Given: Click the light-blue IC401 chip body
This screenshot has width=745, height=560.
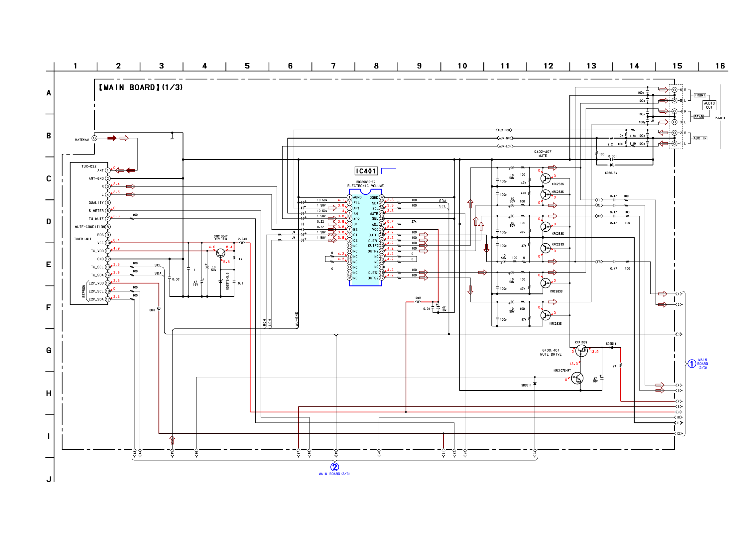Looking at the screenshot, I should (x=365, y=239).
